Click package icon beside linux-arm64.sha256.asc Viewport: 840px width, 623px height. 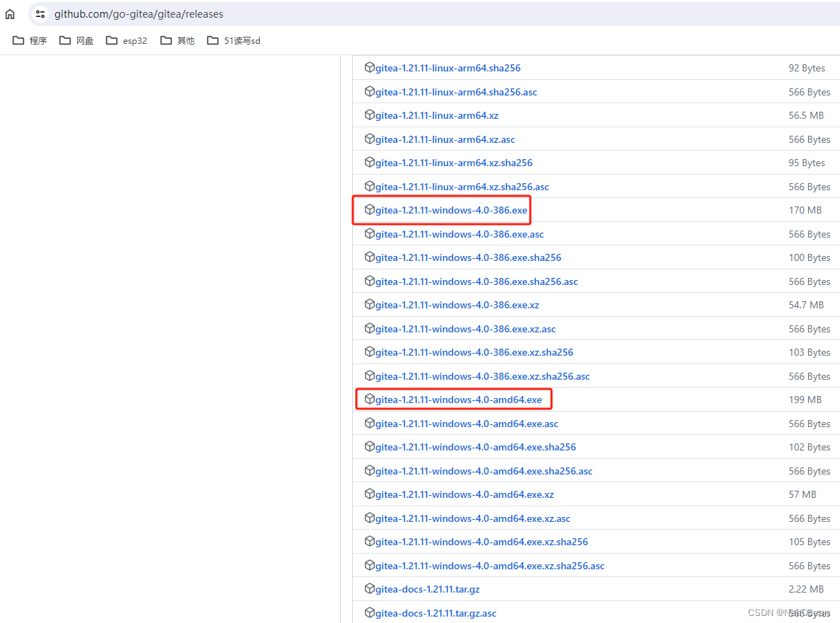(x=369, y=92)
